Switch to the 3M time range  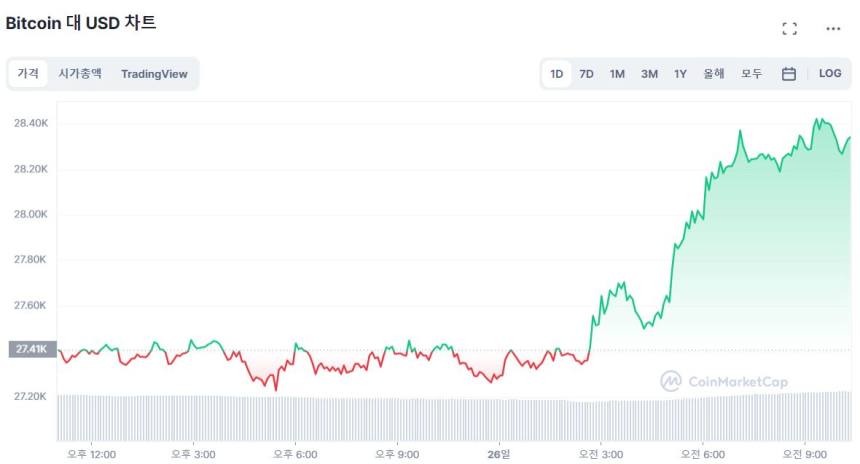(649, 74)
